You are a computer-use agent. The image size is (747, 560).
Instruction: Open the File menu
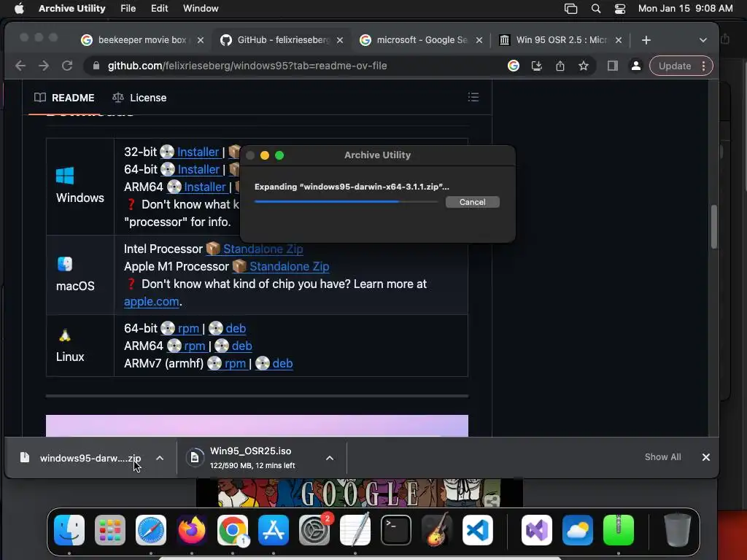coord(128,9)
